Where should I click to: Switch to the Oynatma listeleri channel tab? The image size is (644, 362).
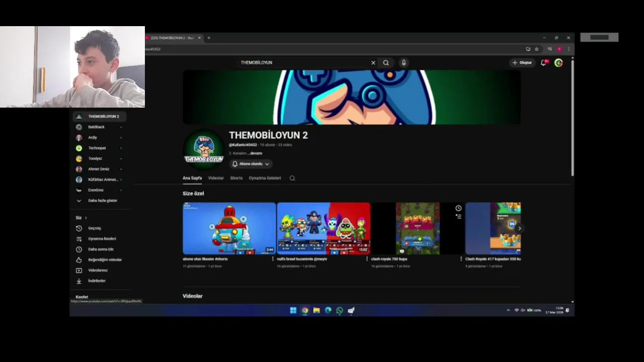tap(265, 178)
